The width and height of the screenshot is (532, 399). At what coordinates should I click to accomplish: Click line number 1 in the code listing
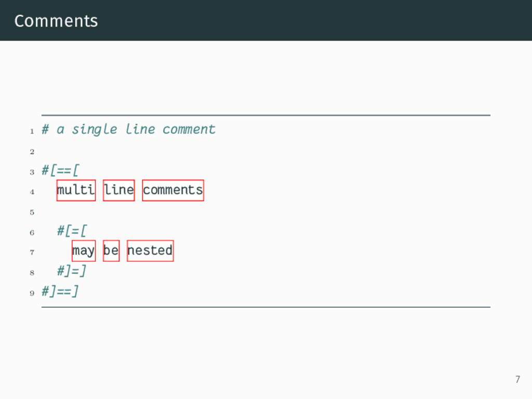click(x=32, y=131)
